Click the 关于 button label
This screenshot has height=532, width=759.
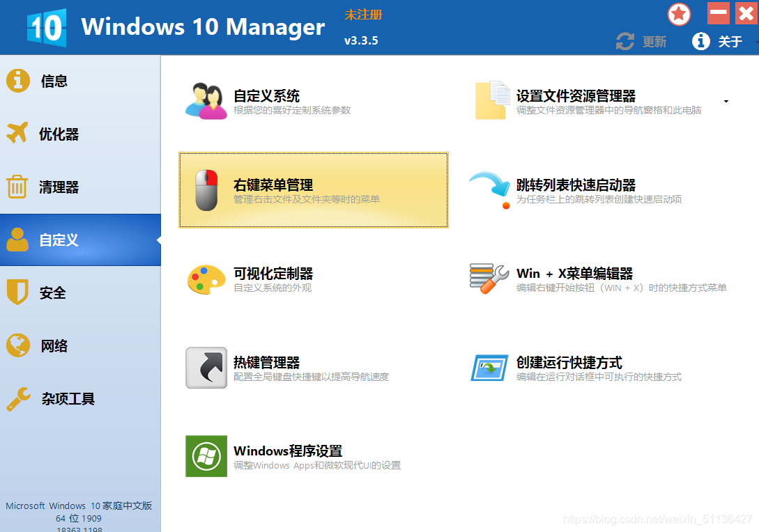tap(730, 42)
